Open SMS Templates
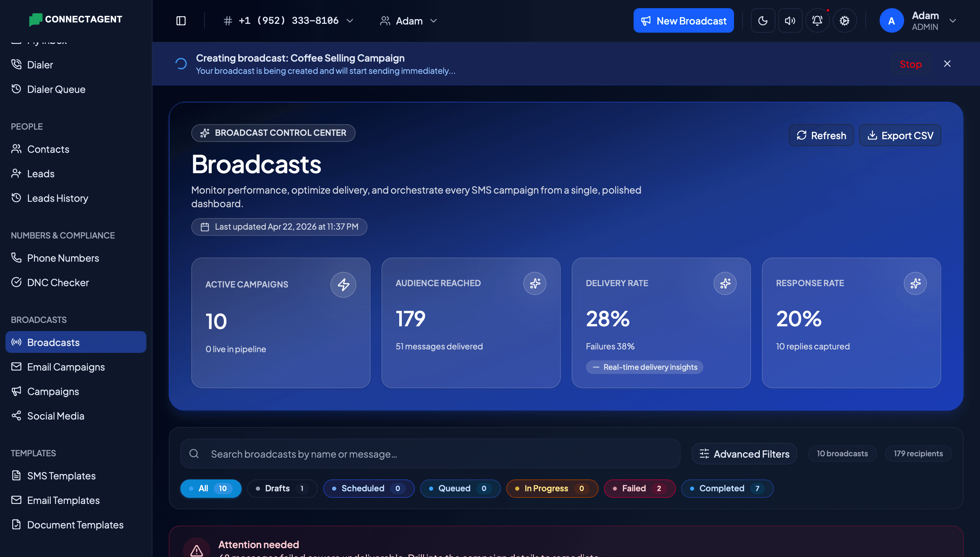This screenshot has height=557, width=980. 76,476
